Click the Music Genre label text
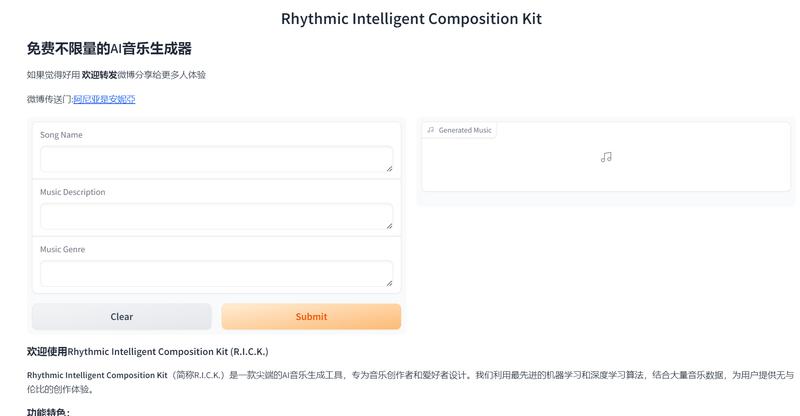The image size is (800, 416). (62, 249)
